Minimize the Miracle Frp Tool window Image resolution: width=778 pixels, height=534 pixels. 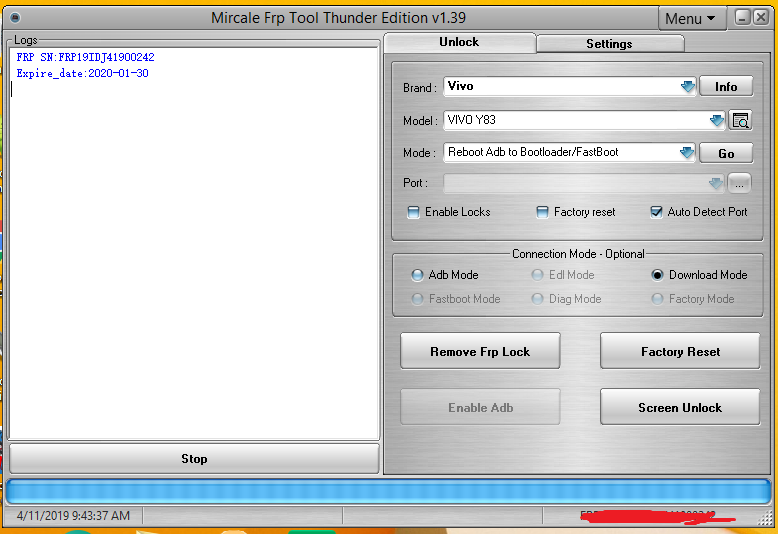point(742,18)
